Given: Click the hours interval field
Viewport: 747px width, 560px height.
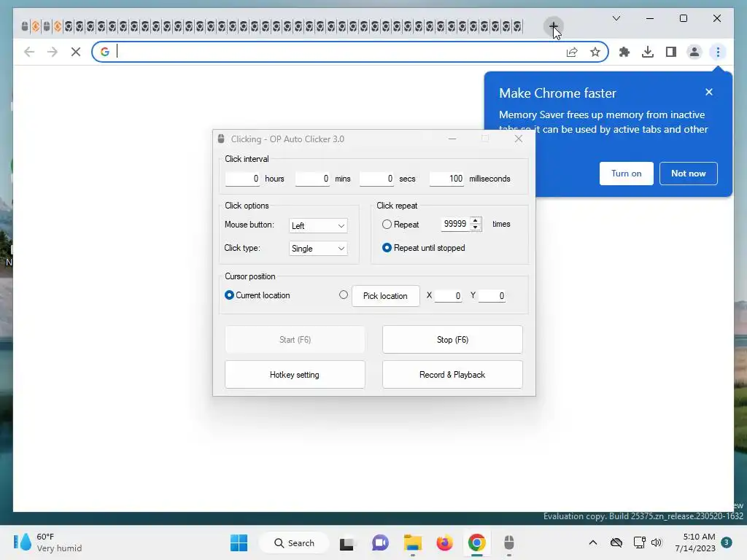Looking at the screenshot, I should coord(242,179).
